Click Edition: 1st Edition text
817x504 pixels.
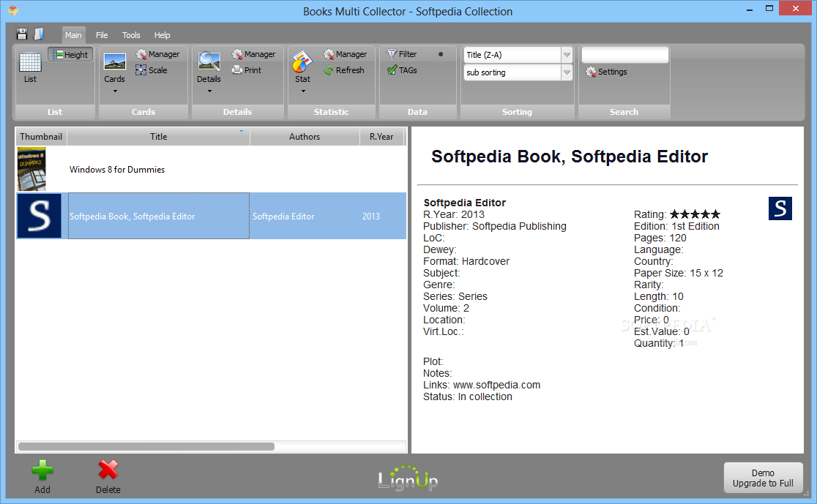click(x=676, y=226)
